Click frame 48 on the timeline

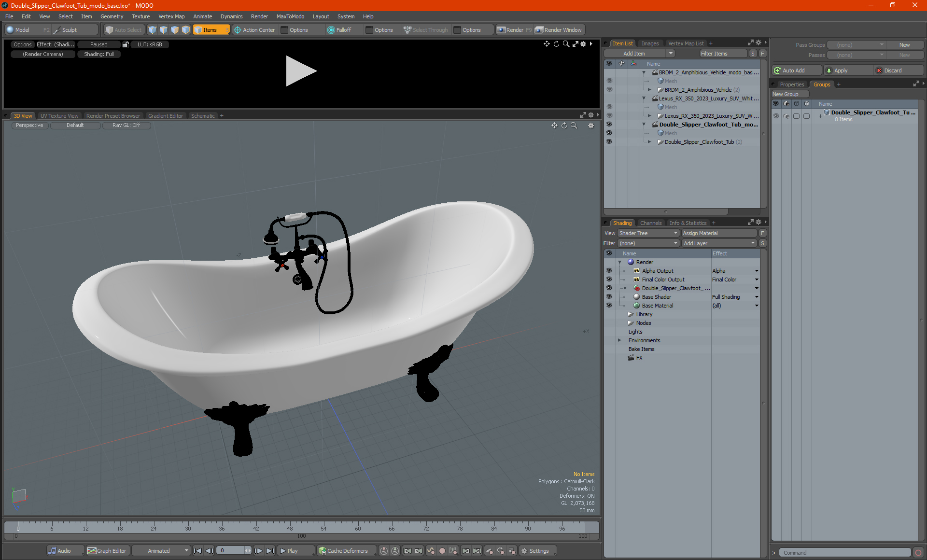[x=290, y=525]
